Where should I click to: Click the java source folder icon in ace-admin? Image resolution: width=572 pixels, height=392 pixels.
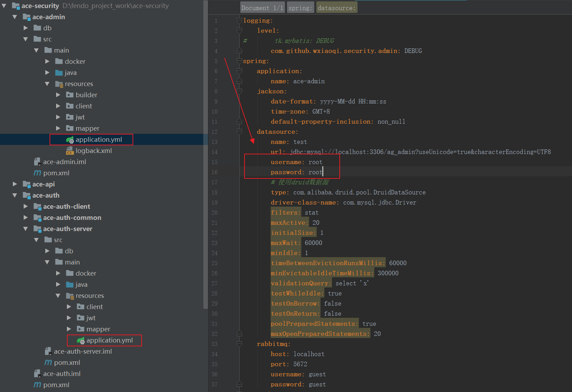click(x=59, y=72)
